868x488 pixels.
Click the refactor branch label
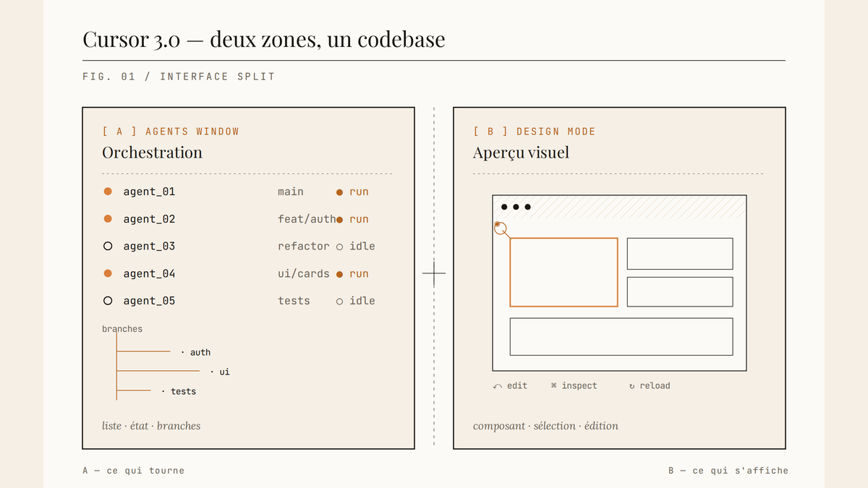coord(304,247)
